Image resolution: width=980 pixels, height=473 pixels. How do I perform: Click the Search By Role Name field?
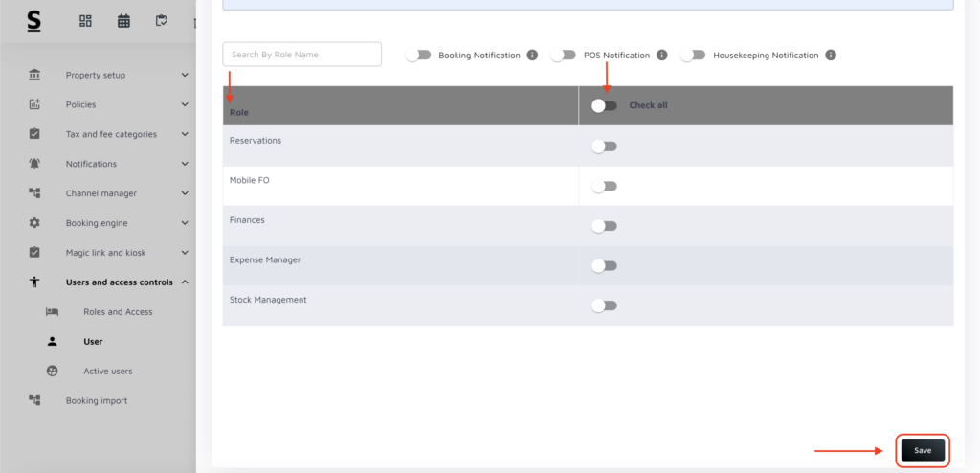pyautogui.click(x=301, y=55)
